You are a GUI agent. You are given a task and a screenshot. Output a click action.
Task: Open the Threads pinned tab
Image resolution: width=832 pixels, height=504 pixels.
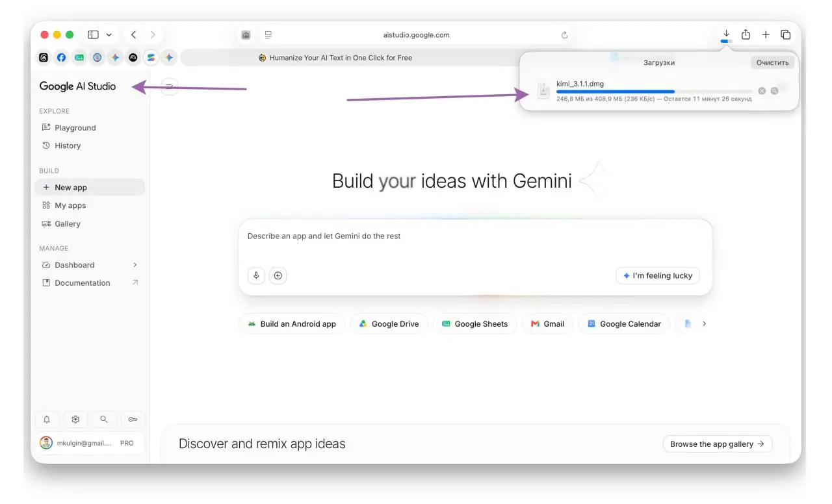click(44, 57)
